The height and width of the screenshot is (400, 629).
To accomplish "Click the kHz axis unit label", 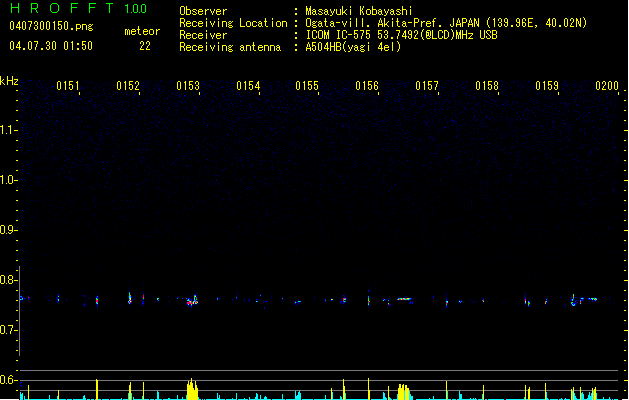I will point(9,81).
